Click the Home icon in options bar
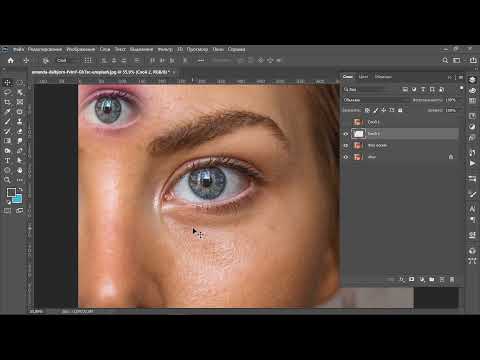480x360 pixels. [x=11, y=60]
